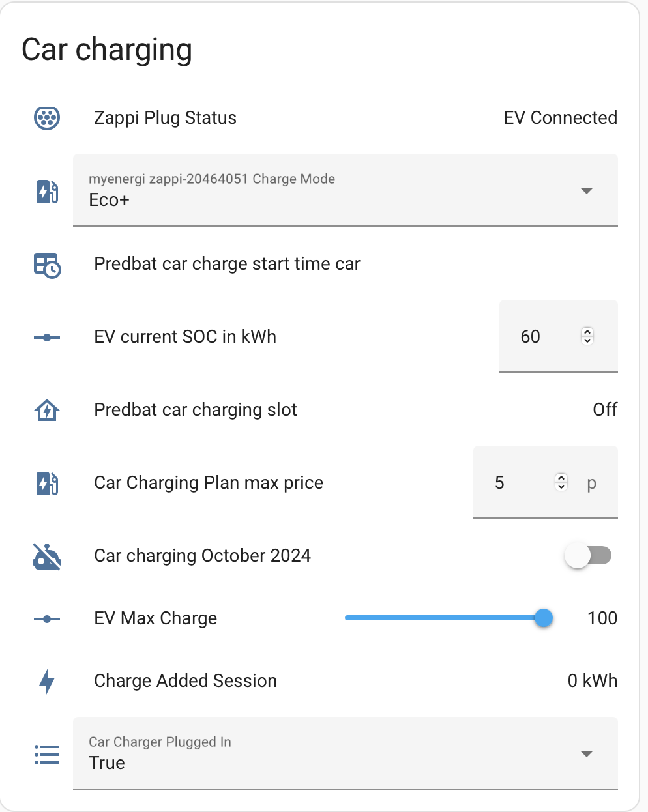The height and width of the screenshot is (812, 648).
Task: Click the charger icon beside Plan max price
Action: [x=47, y=483]
